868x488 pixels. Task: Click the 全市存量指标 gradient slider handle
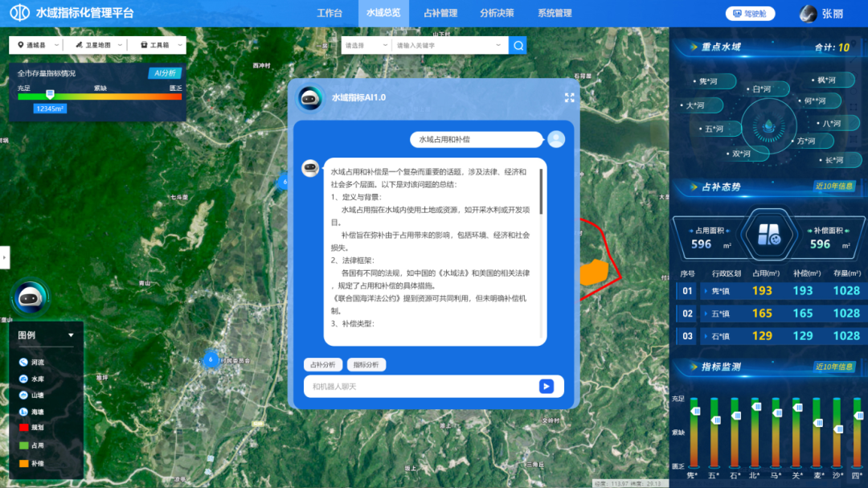(50, 95)
